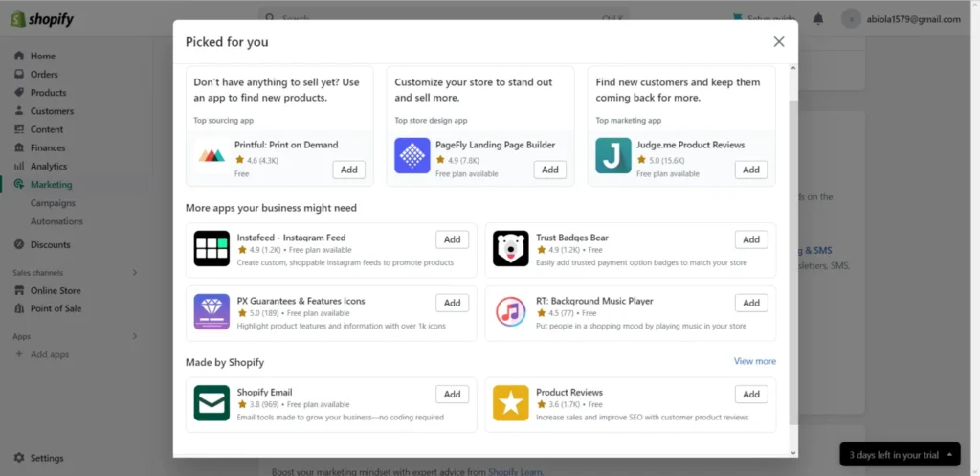Click the Shopify logo
980x476 pixels.
(42, 19)
